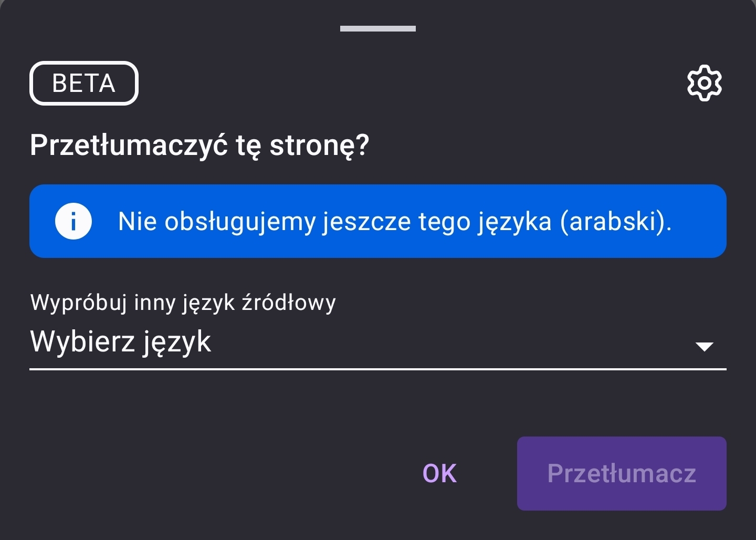756x540 pixels.
Task: Click the Przetłumacz button
Action: pos(621,473)
